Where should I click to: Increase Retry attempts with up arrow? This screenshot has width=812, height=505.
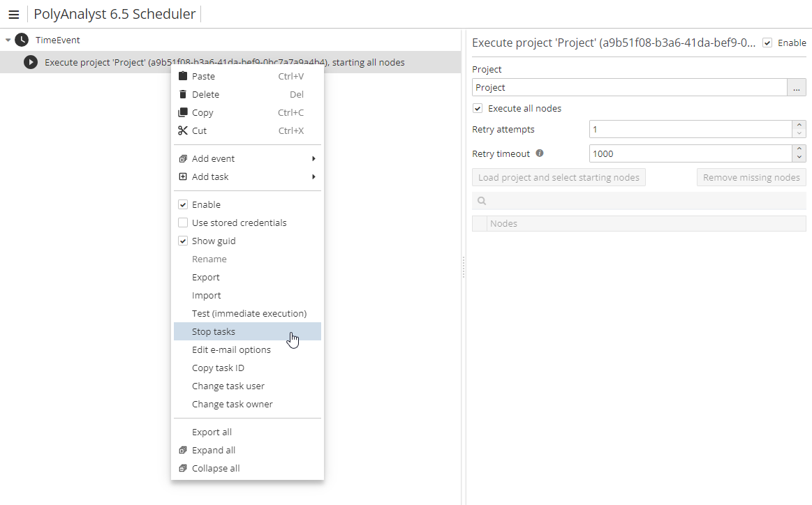tap(799, 125)
